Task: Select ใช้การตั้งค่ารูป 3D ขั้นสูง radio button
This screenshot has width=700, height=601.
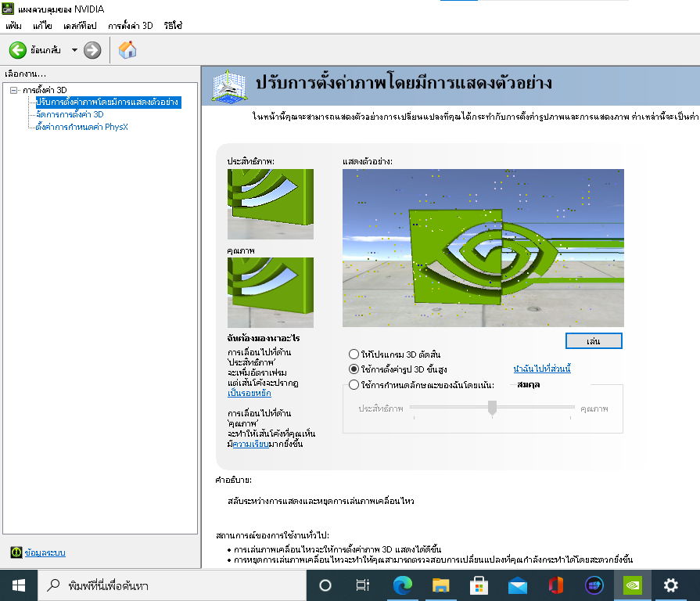Action: click(354, 369)
